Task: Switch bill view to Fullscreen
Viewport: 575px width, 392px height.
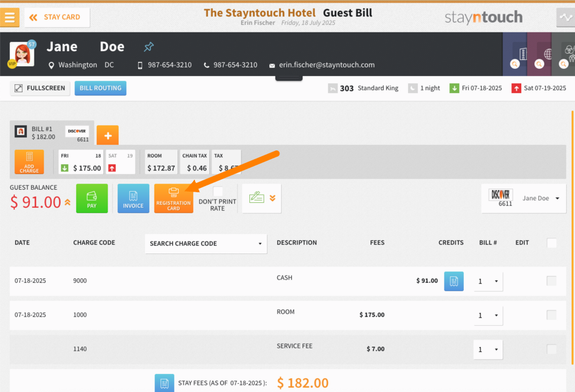Action: [x=40, y=88]
